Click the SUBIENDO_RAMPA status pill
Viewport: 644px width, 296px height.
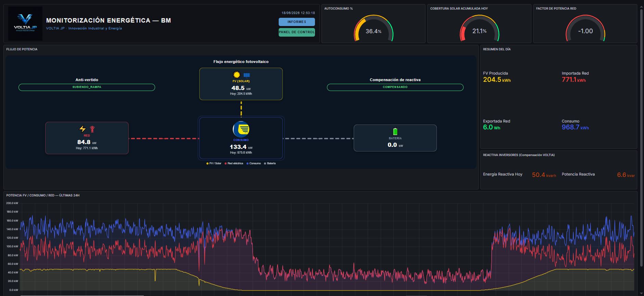(x=87, y=87)
